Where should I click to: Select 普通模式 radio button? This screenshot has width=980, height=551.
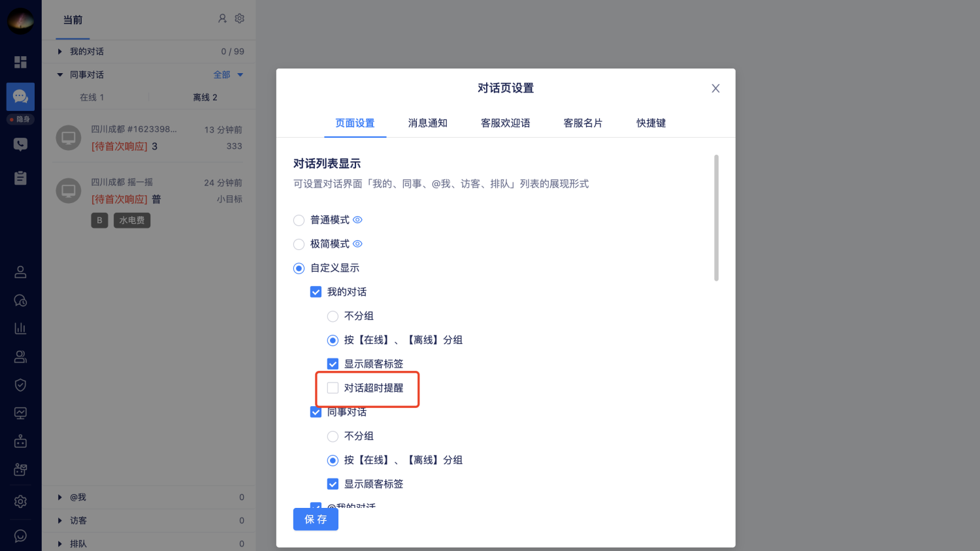299,221
